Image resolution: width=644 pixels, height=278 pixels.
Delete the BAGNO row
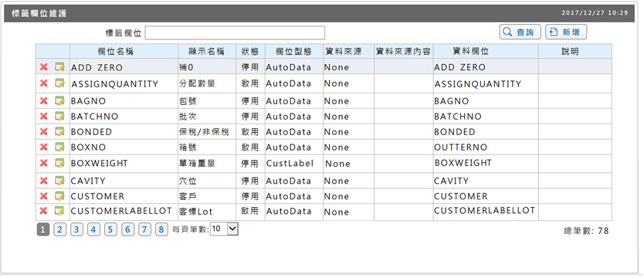[43, 100]
